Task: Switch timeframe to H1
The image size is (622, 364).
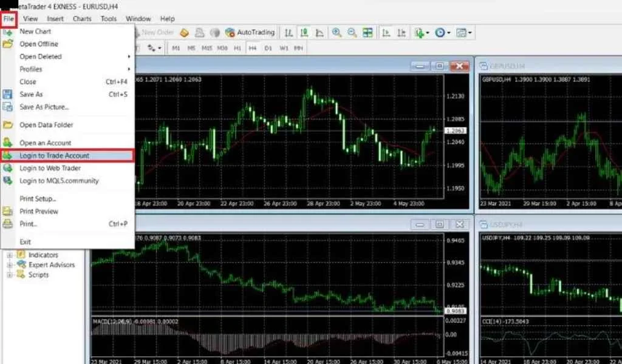Action: pyautogui.click(x=238, y=48)
